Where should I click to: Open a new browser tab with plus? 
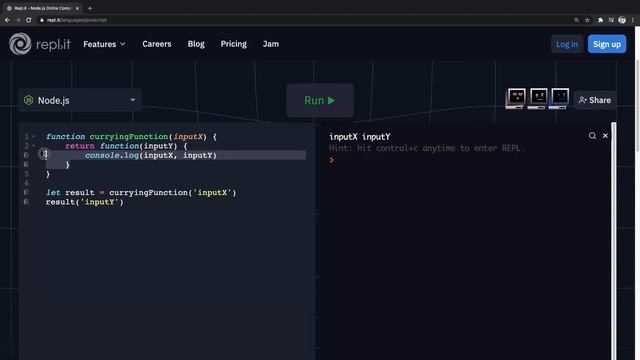coord(90,8)
